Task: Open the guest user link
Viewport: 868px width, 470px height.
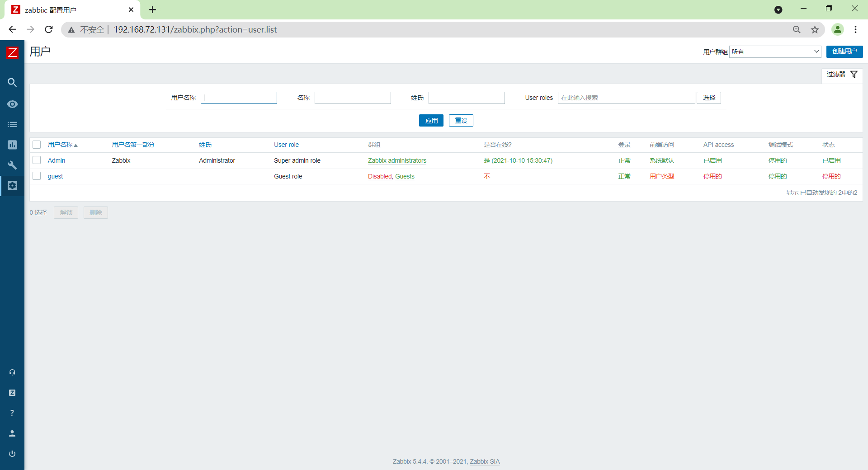Action: 55,176
